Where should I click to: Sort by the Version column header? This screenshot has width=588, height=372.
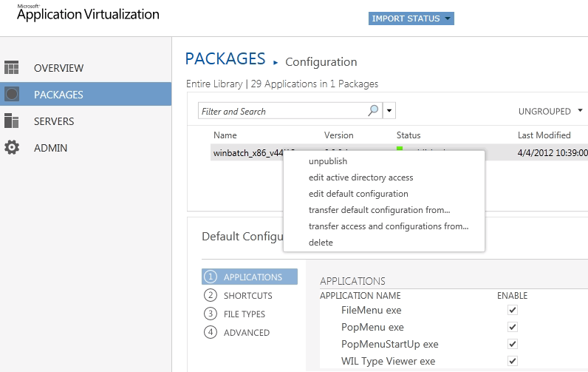coord(338,135)
